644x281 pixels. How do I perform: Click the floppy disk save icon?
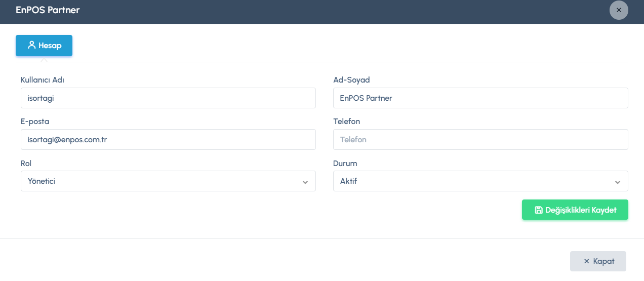(539, 210)
